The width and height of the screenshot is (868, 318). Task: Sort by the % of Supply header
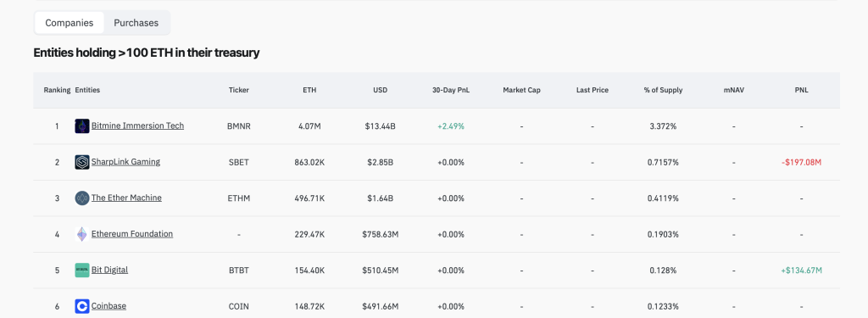click(663, 90)
